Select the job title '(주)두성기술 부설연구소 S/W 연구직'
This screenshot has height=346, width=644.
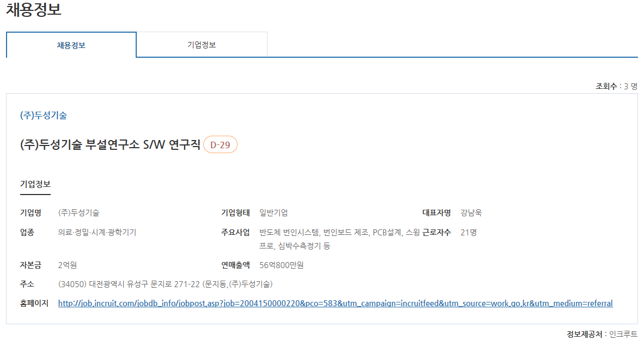[x=110, y=144]
